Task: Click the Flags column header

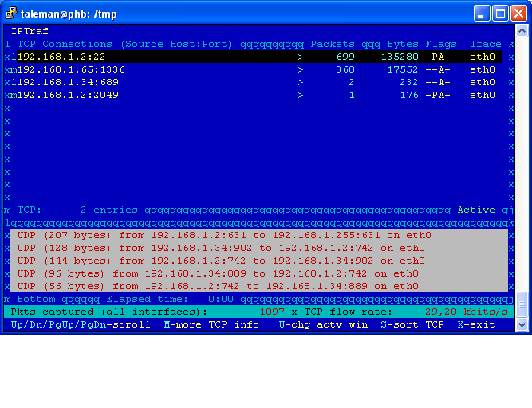Action: click(x=441, y=44)
